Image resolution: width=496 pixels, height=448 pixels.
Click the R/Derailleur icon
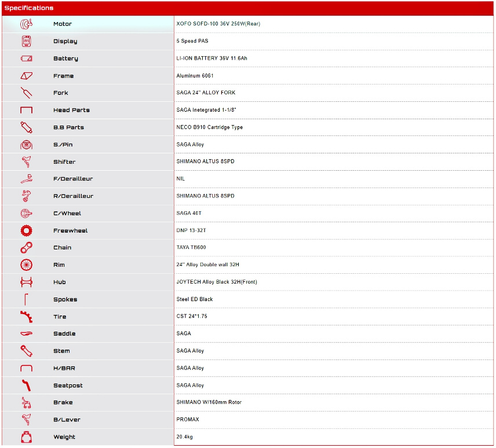click(x=26, y=196)
